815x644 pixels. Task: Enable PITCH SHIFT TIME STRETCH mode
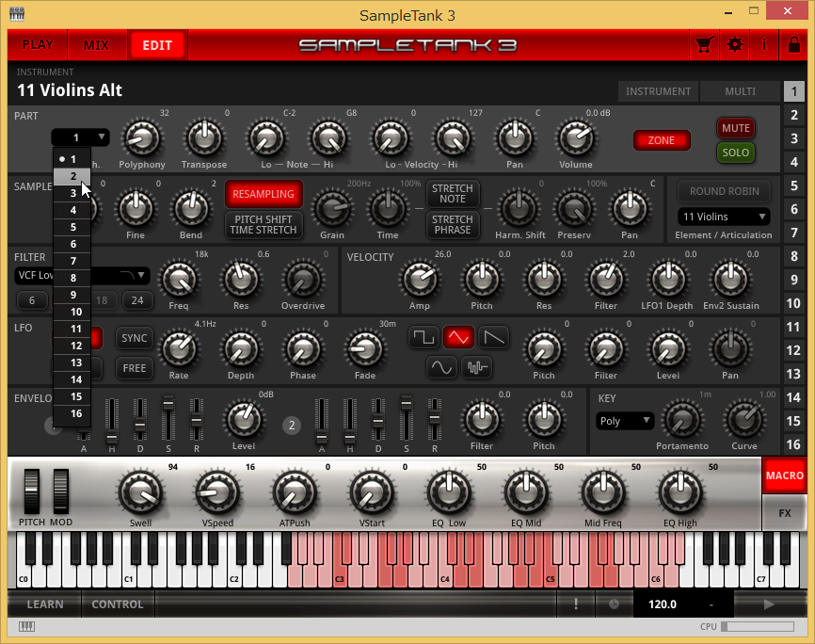[264, 225]
